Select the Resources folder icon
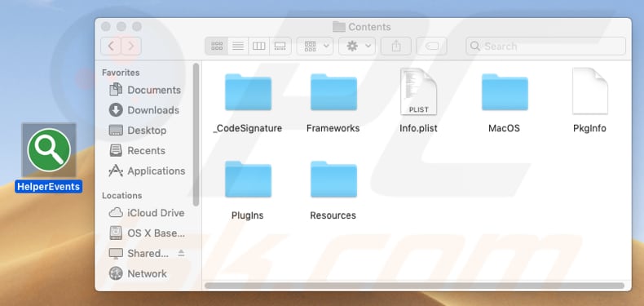Screen dimensions: 644x306 (333, 180)
